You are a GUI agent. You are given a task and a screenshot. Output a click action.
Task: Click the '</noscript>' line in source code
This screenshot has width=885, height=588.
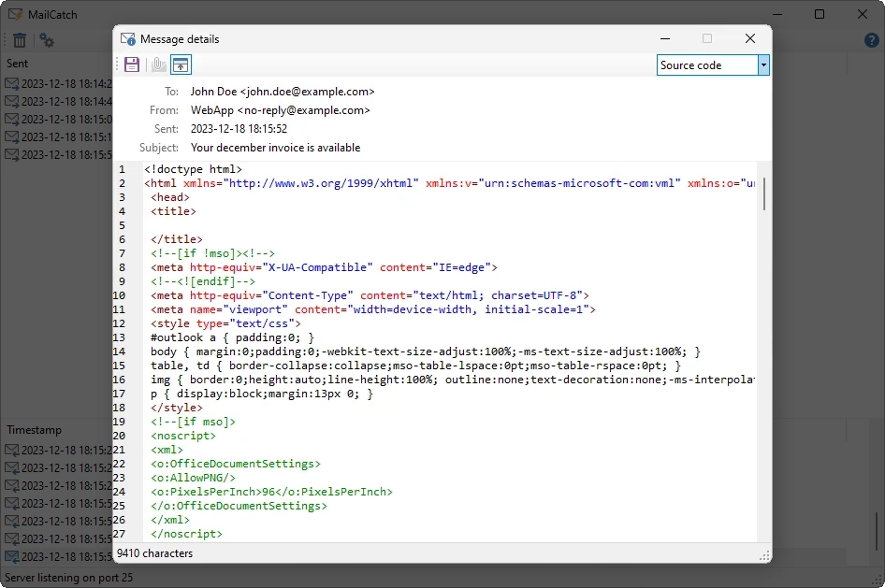tap(186, 534)
